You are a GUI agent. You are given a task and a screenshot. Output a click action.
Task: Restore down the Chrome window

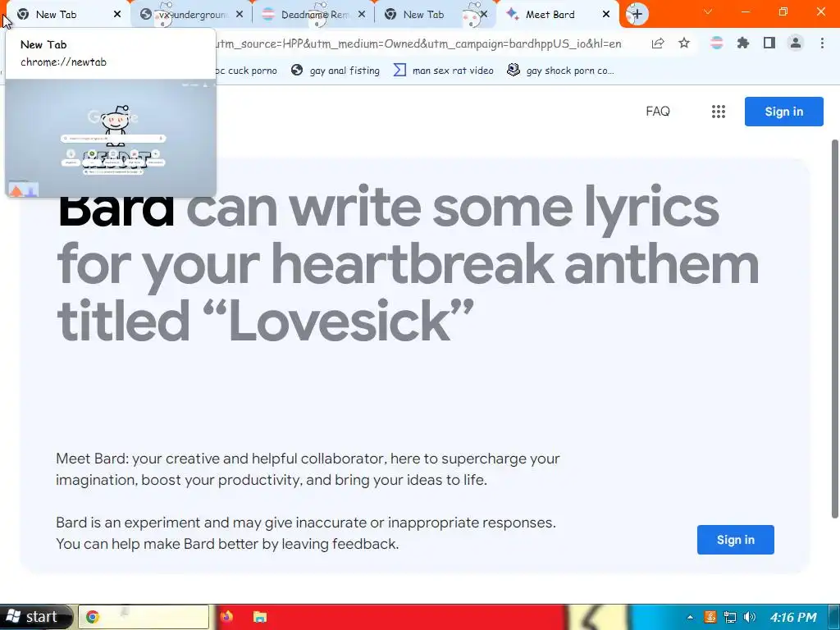783,11
